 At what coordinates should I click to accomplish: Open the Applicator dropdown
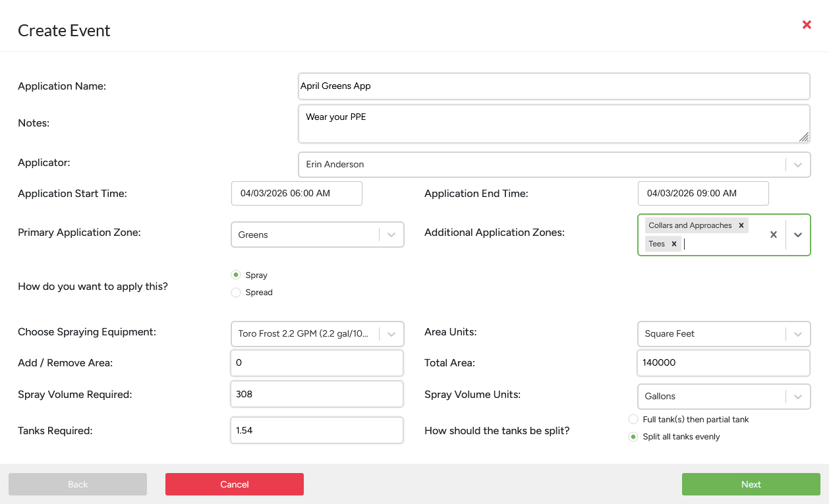[x=797, y=165]
